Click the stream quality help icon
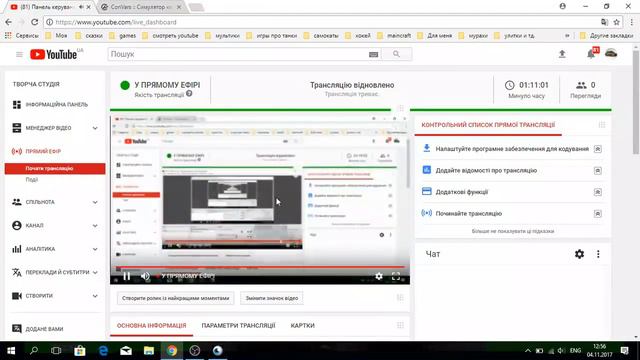The height and width of the screenshot is (360, 640). coord(189,94)
